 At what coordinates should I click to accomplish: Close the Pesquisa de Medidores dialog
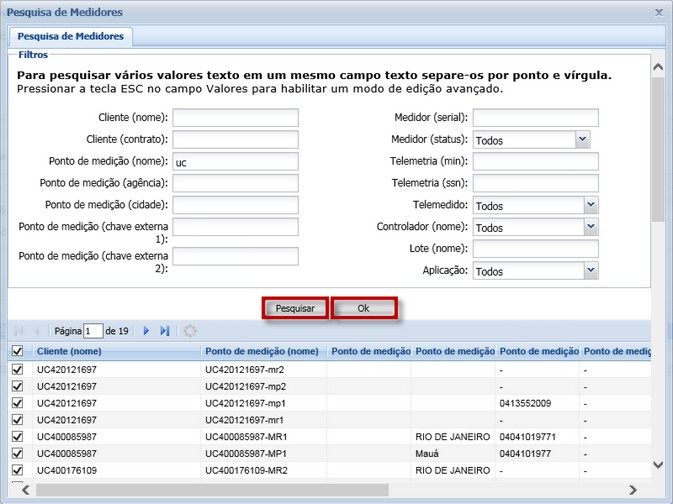658,12
